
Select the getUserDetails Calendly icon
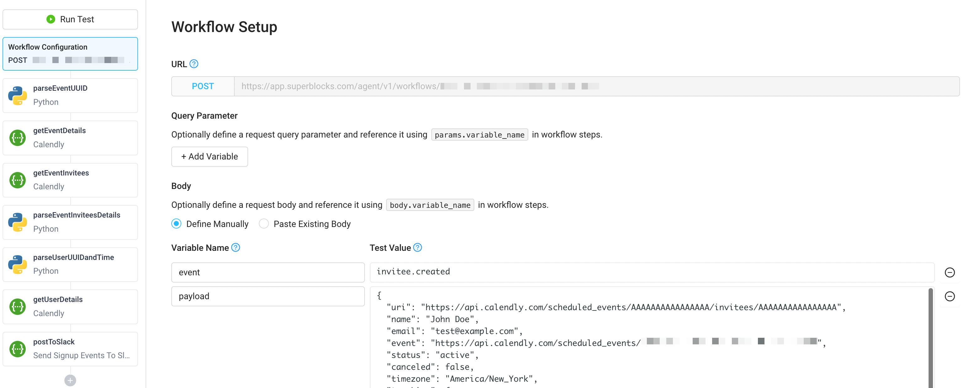tap(17, 306)
